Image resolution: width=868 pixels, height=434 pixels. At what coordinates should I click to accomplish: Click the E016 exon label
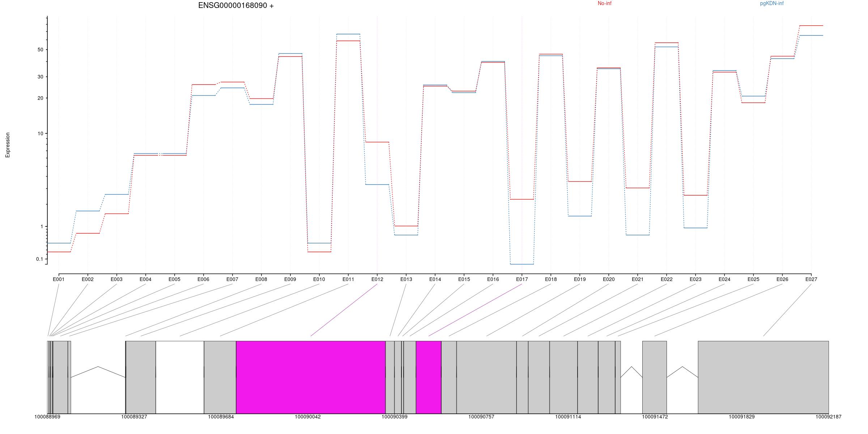pos(493,279)
